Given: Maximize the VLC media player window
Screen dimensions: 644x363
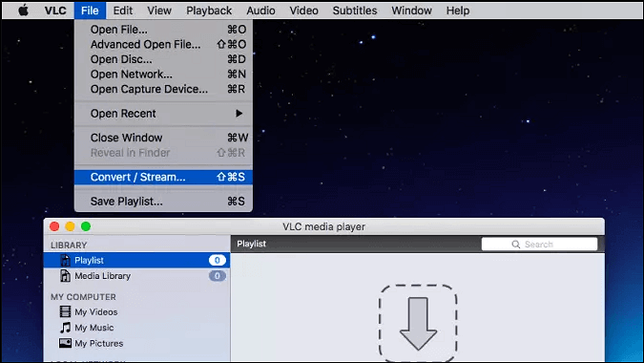Looking at the screenshot, I should click(86, 226).
